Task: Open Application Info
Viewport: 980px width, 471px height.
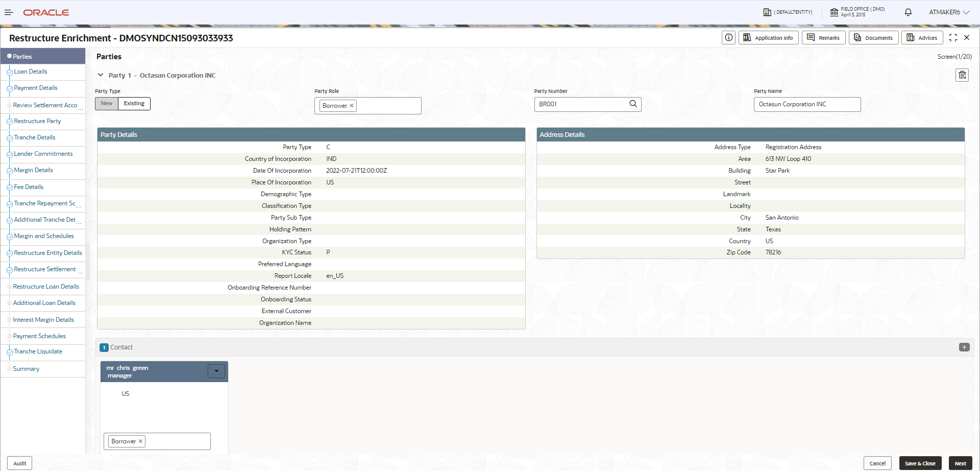Action: [x=768, y=37]
